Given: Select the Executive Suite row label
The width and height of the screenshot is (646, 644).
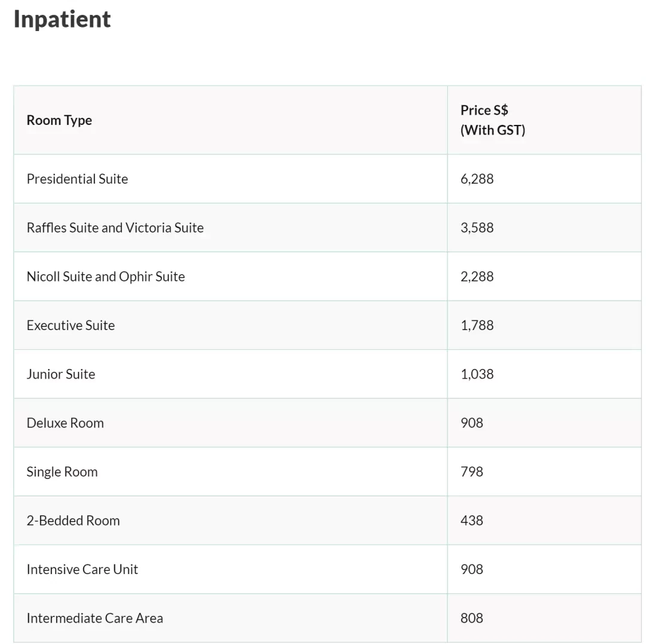Looking at the screenshot, I should pos(71,325).
